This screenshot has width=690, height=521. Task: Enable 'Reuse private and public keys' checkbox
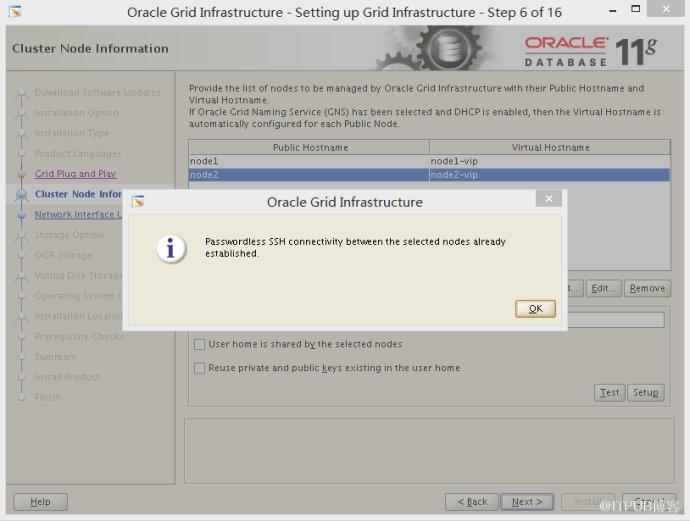[199, 368]
